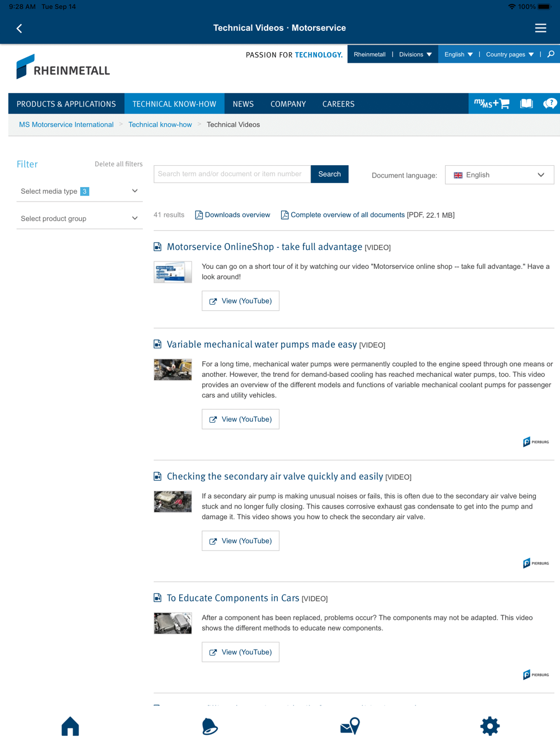560x747 pixels.
Task: Open the Careers menu item
Action: tap(338, 104)
